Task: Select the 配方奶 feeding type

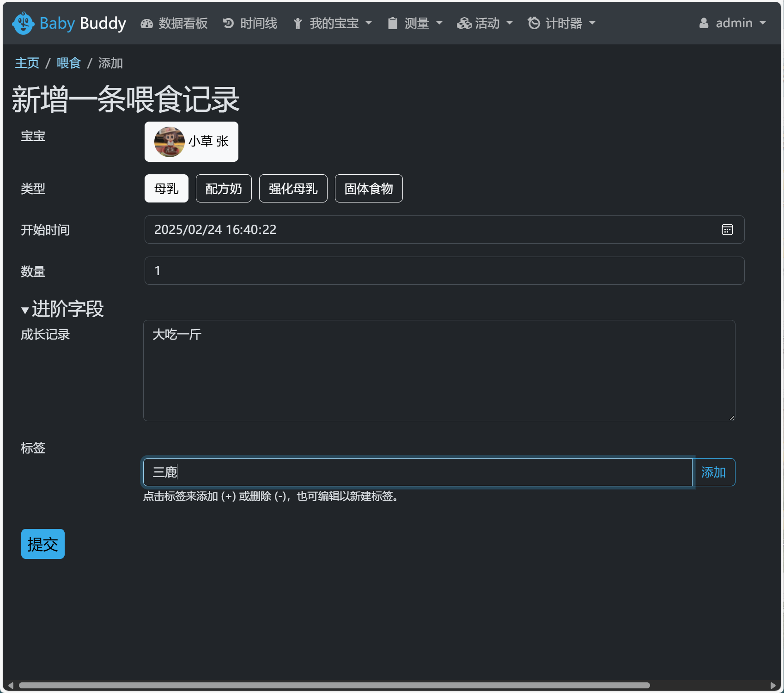Action: coord(224,188)
